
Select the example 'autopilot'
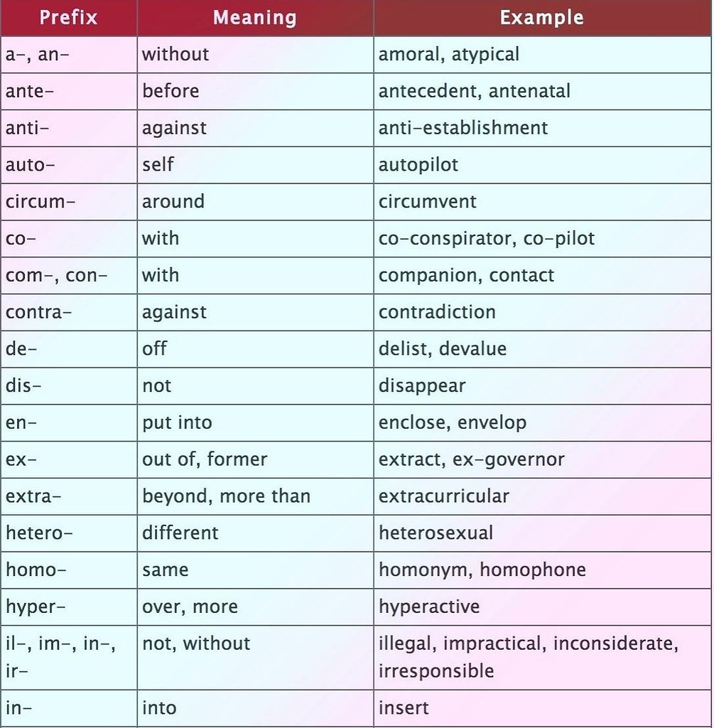pos(418,165)
